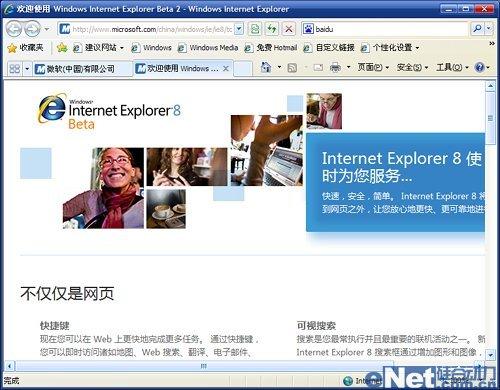Click the Back navigation arrow button

[14, 29]
